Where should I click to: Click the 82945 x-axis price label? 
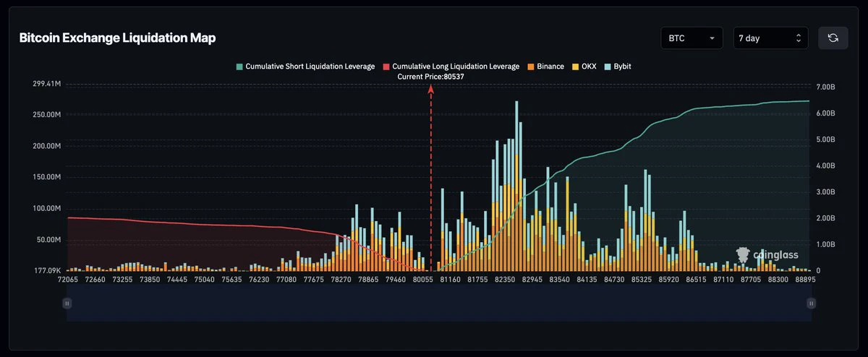(x=531, y=279)
